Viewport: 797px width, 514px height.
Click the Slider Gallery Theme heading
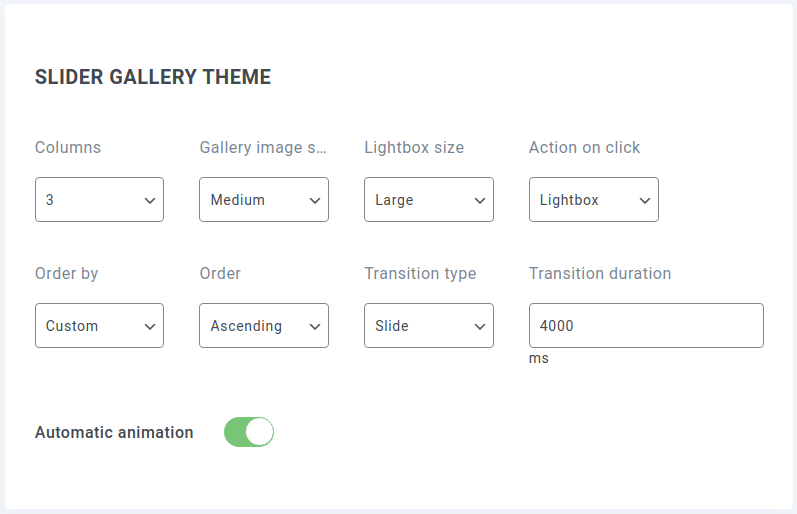[153, 77]
